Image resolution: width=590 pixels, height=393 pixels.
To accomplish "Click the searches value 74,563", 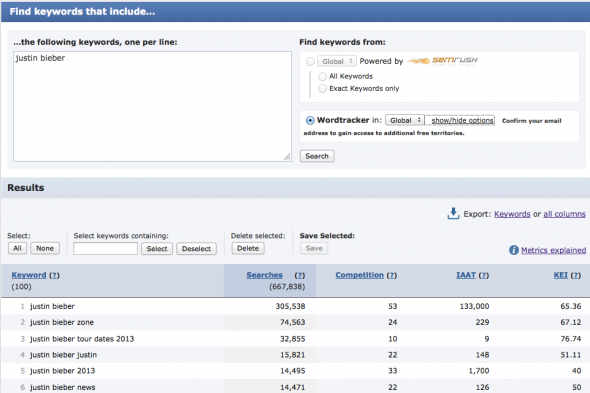I will (292, 322).
